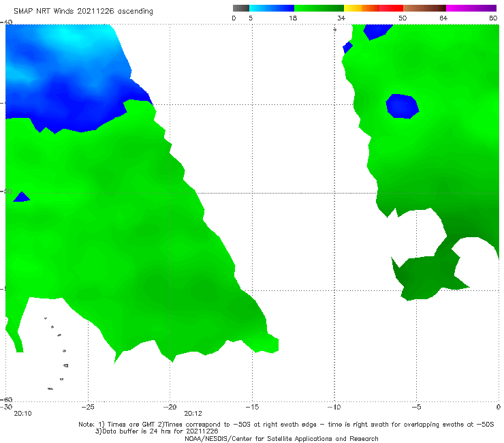Click the longitude axis label '-20'
The height and width of the screenshot is (443, 504).
[x=170, y=407]
